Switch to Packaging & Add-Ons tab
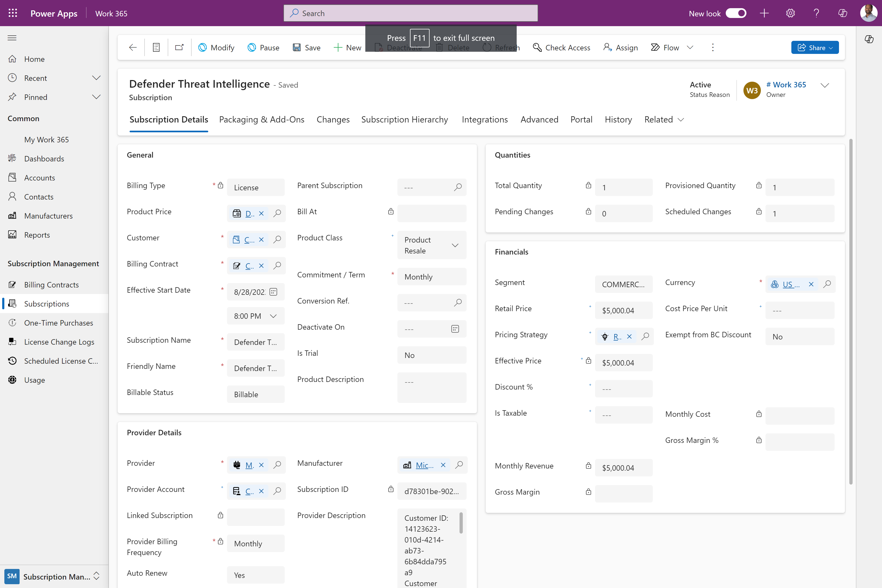882x588 pixels. pyautogui.click(x=261, y=120)
